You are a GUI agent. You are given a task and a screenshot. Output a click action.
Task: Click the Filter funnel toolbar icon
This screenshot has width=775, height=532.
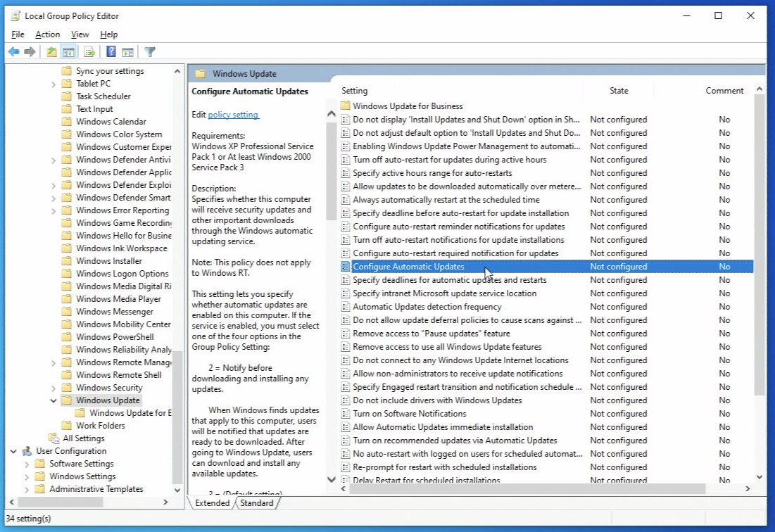point(150,52)
